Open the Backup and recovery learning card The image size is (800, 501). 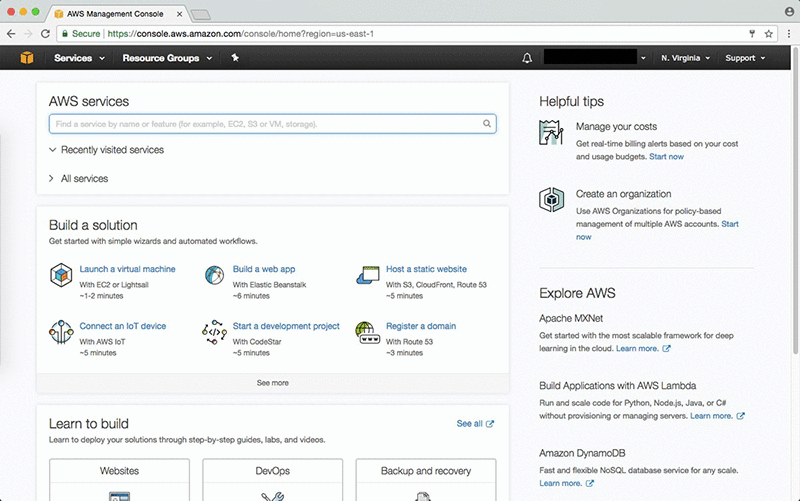[426, 480]
